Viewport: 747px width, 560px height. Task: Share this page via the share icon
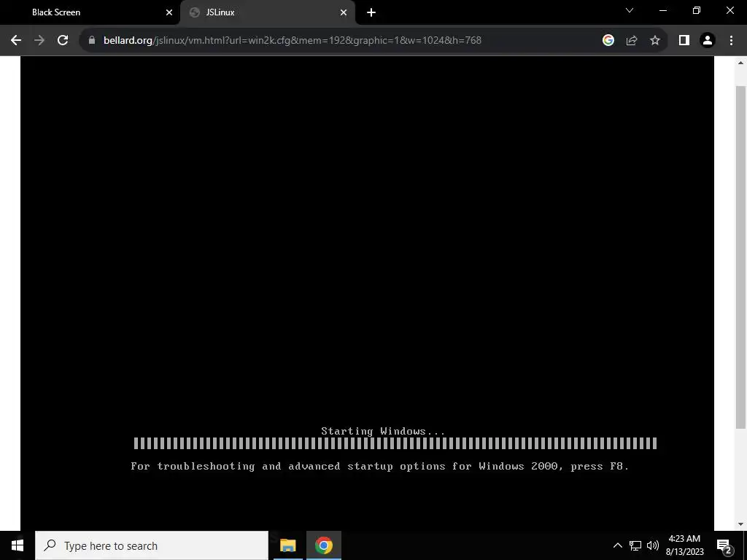pos(632,41)
